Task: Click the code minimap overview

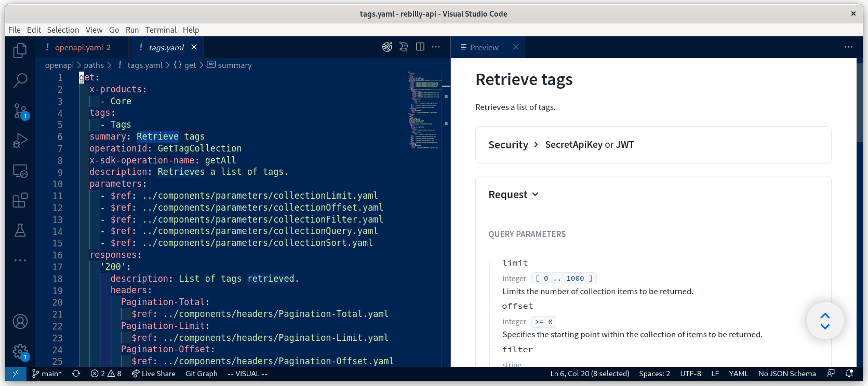Action: tap(425, 109)
